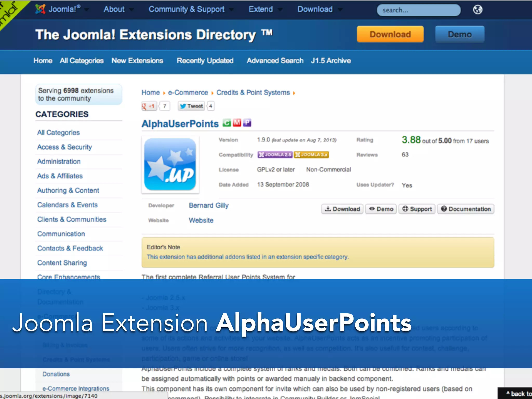
Task: Click the Joomla 3.x compatibility badge
Action: point(311,155)
